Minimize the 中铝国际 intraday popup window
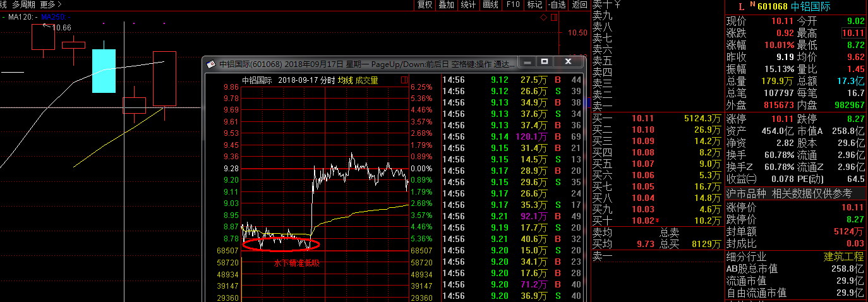The width and height of the screenshot is (868, 302). coord(526,62)
